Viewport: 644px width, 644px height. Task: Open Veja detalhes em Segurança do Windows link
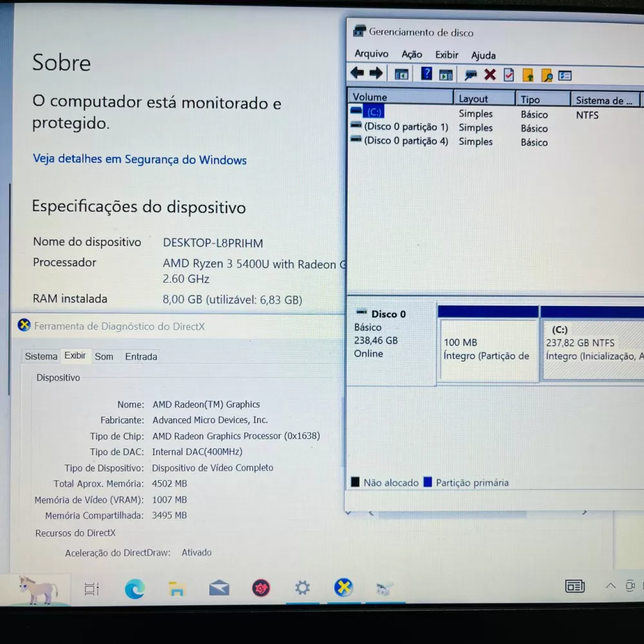pos(140,159)
